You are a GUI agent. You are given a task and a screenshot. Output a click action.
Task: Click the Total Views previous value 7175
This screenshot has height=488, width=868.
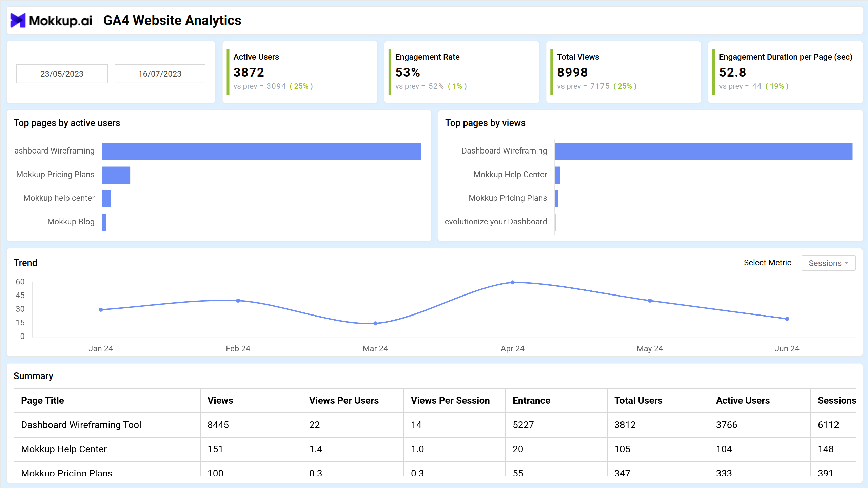(x=600, y=86)
